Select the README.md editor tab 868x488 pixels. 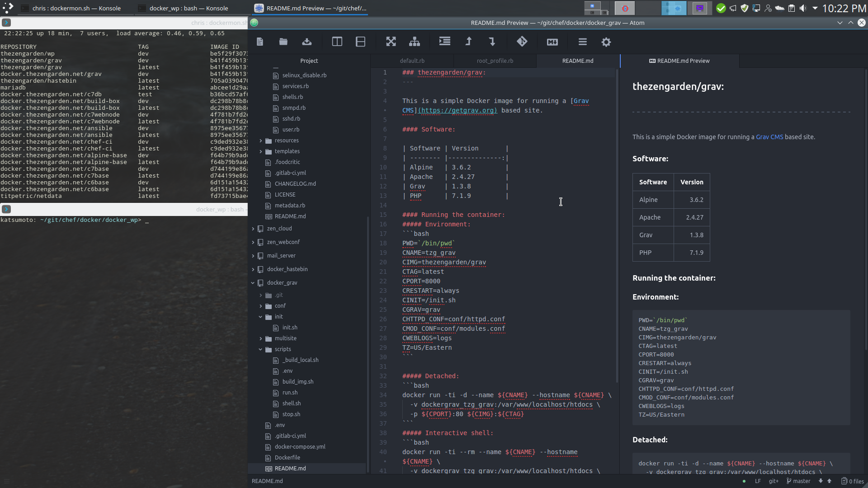tap(578, 61)
